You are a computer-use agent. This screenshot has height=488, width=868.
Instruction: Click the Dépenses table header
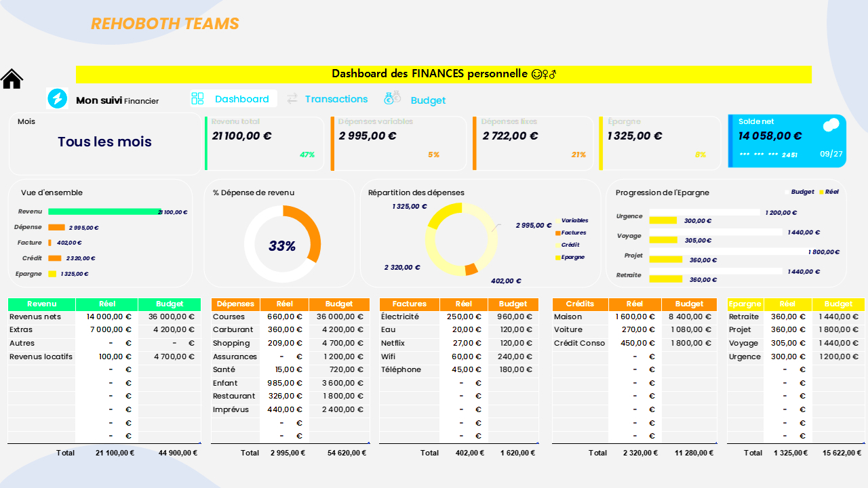pos(235,304)
